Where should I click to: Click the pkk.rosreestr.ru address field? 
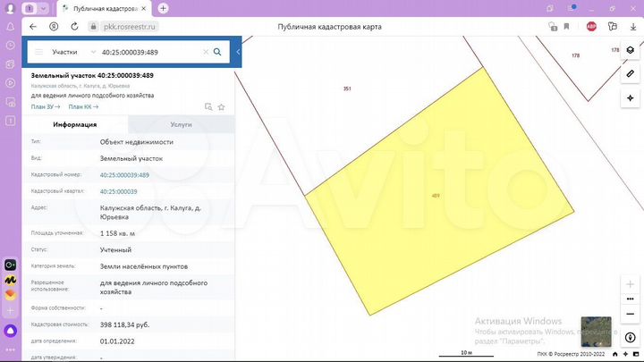[x=130, y=27]
